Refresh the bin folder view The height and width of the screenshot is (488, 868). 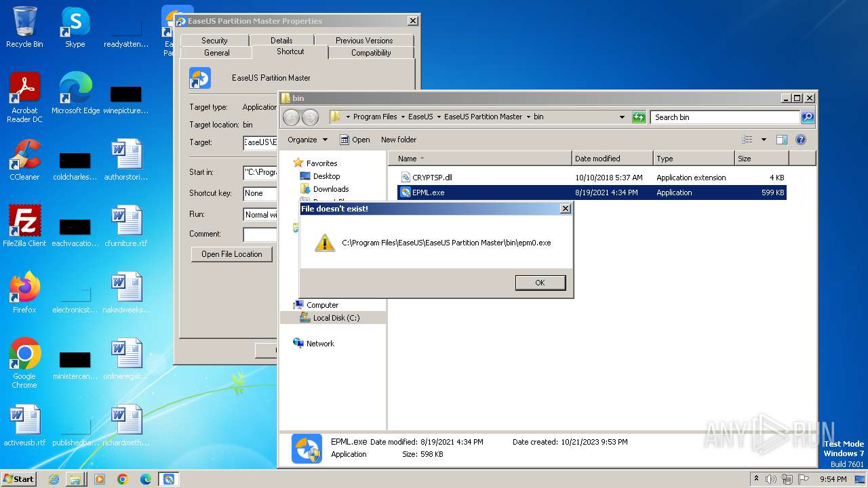(639, 117)
